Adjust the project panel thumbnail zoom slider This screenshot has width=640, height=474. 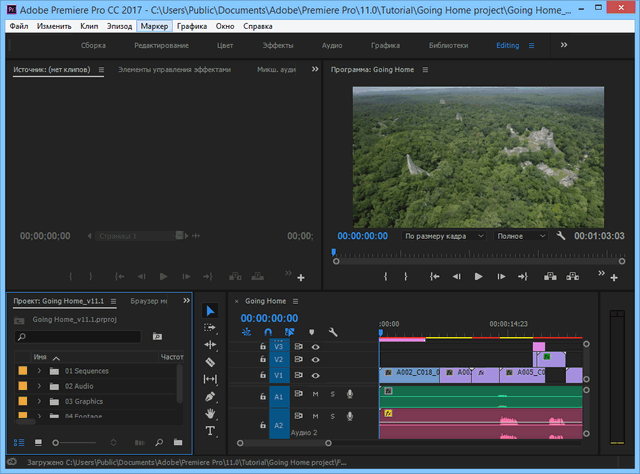(x=58, y=441)
